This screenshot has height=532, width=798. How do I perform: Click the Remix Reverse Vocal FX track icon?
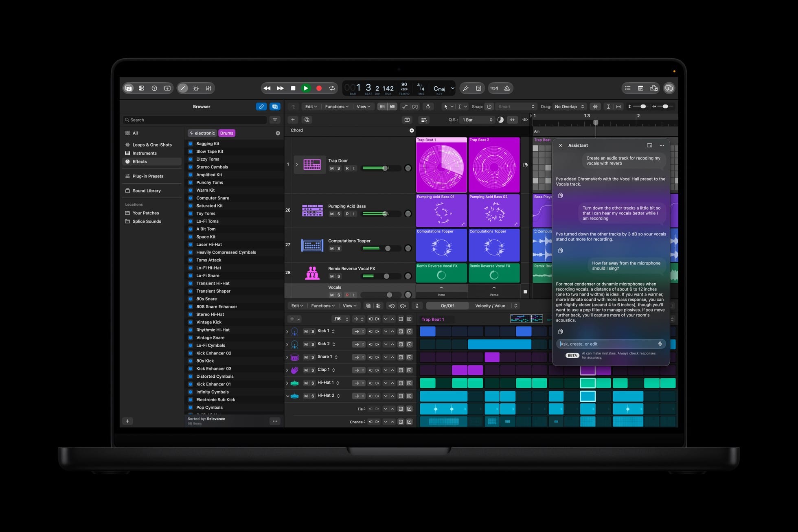[x=312, y=273]
